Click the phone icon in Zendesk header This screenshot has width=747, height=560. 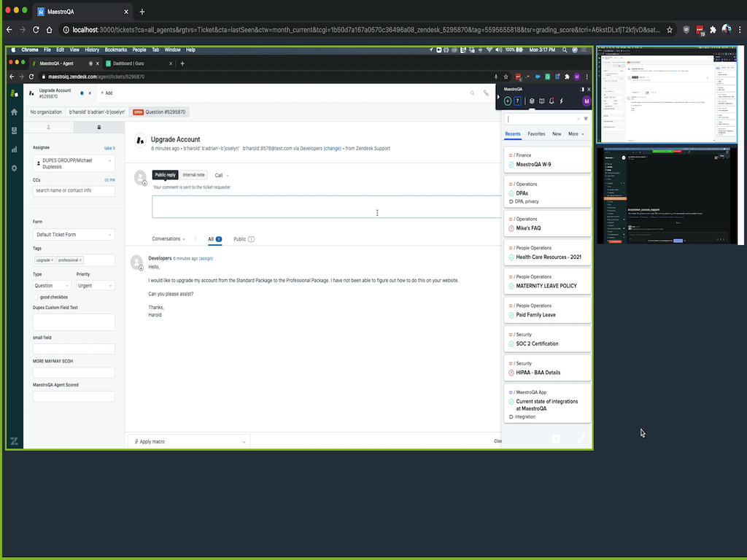(486, 93)
